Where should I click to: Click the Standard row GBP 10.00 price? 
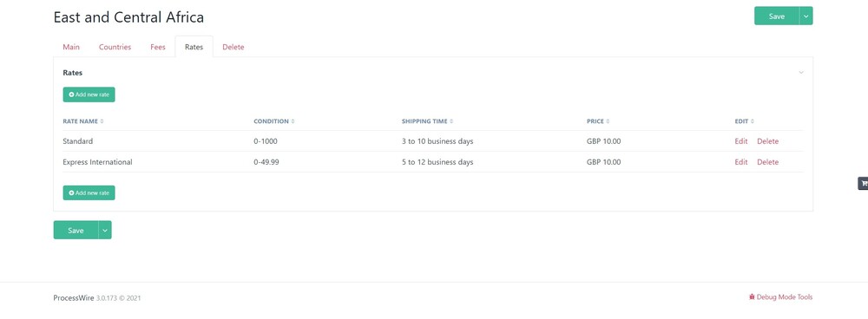[604, 141]
